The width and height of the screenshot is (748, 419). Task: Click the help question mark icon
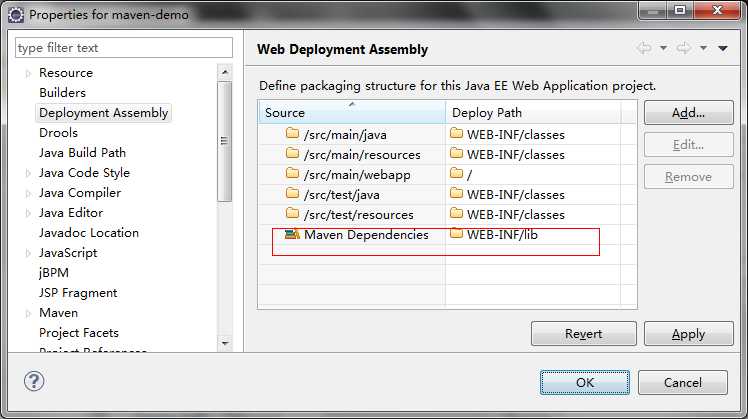pyautogui.click(x=34, y=381)
